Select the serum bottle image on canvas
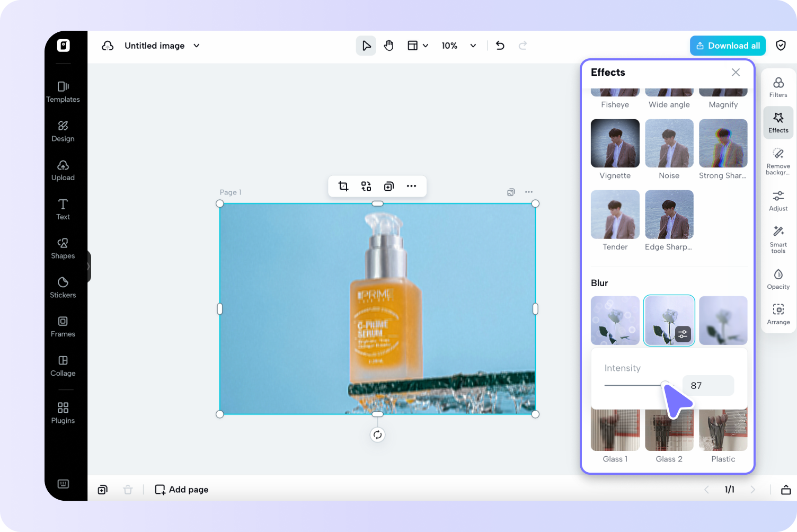797x532 pixels. click(x=377, y=309)
